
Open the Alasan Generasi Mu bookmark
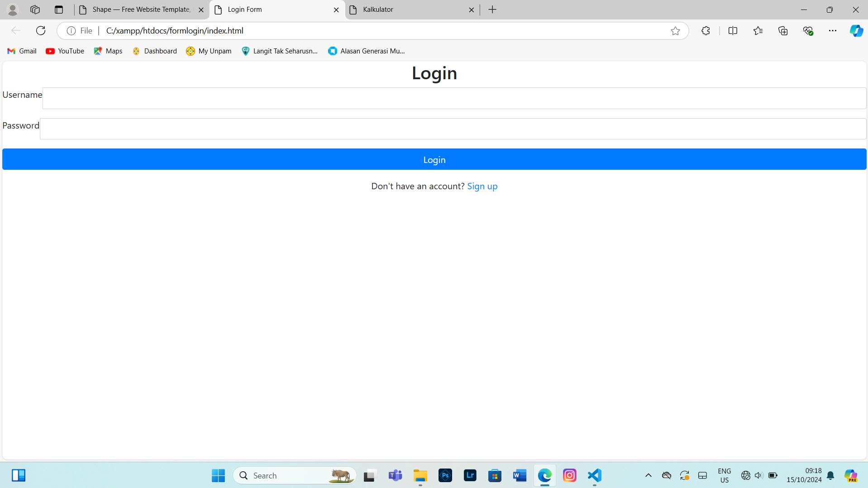point(367,51)
